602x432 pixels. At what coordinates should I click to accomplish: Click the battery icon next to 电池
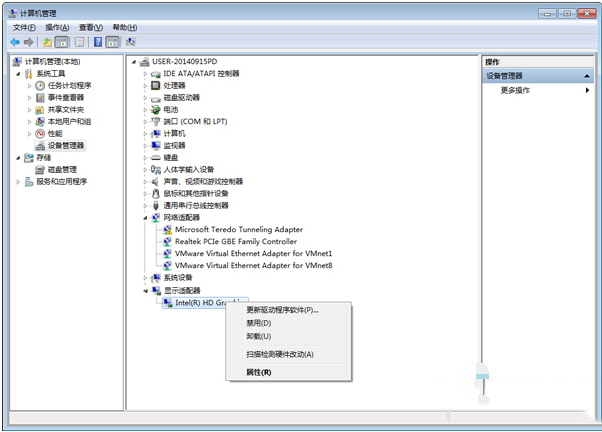click(155, 110)
